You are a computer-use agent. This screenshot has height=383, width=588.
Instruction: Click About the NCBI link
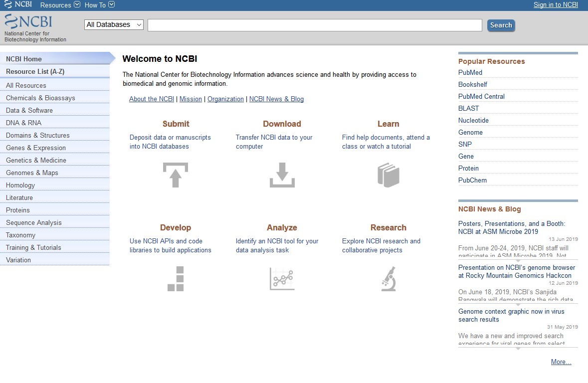click(152, 99)
